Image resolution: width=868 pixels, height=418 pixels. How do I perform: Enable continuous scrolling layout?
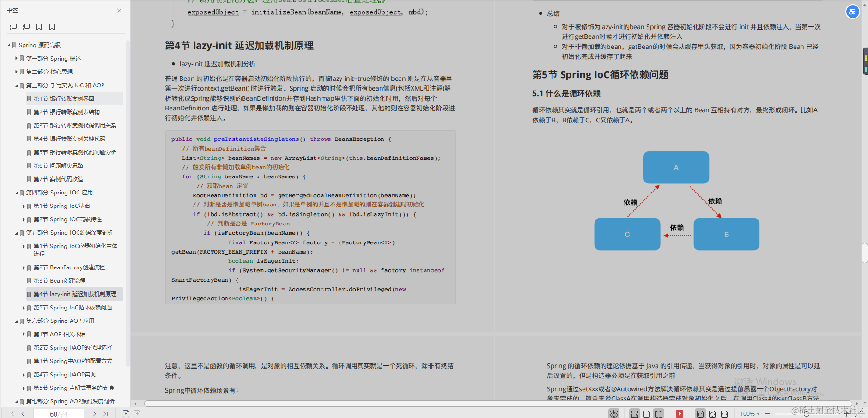click(635, 414)
